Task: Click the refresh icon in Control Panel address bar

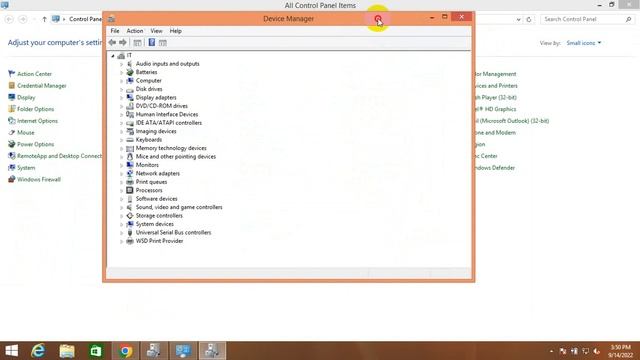Action: coord(529,19)
